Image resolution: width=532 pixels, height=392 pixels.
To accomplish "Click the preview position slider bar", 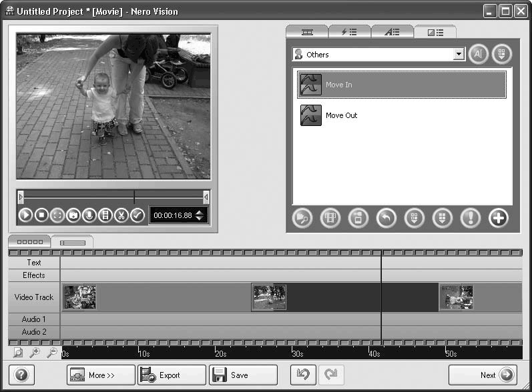I will (x=113, y=197).
